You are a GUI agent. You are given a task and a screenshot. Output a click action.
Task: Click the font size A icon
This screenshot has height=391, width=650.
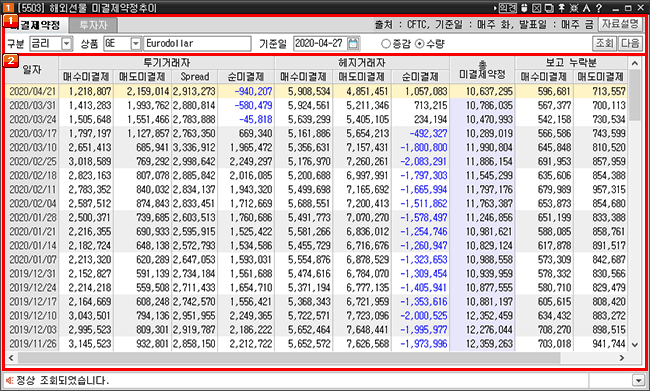pyautogui.click(x=586, y=8)
